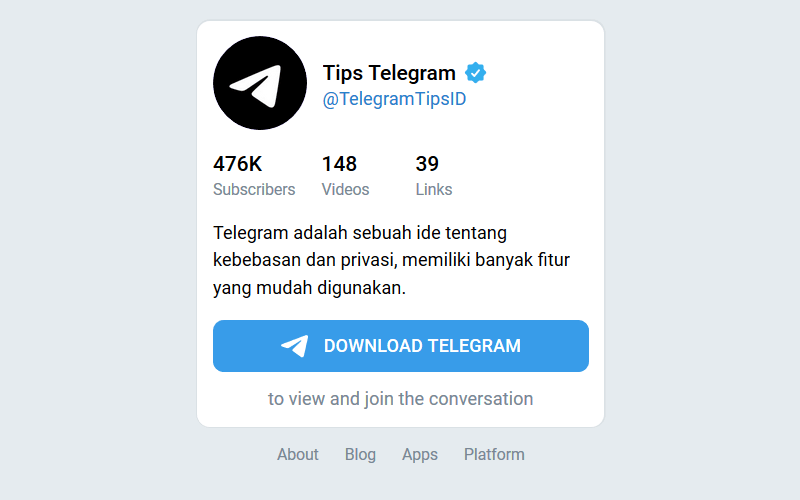Open the Blog footer link

pos(360,454)
